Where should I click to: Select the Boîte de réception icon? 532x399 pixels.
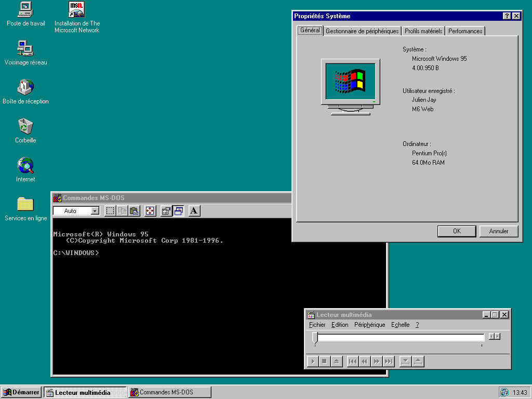tap(25, 91)
